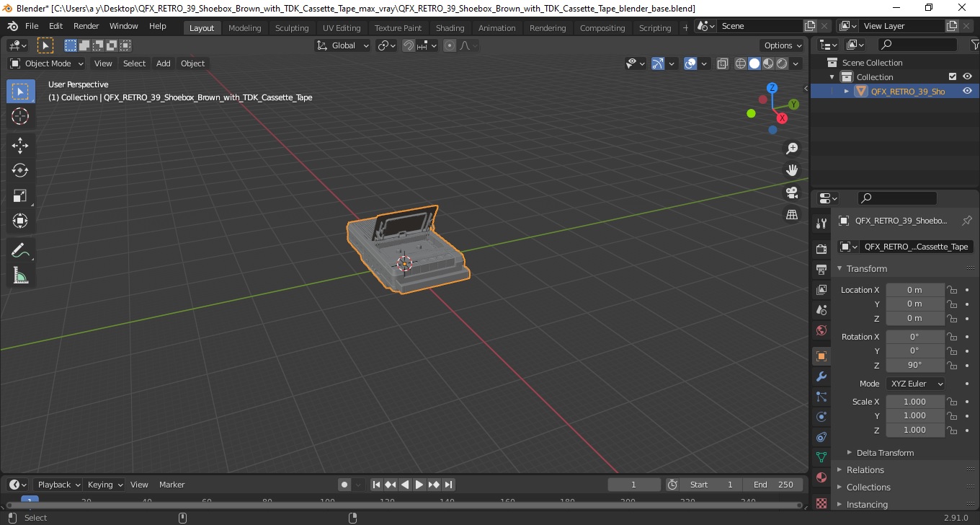The height and width of the screenshot is (525, 980).
Task: Hide QFX_RETRO_39_Sho object in outliner
Action: (x=968, y=91)
